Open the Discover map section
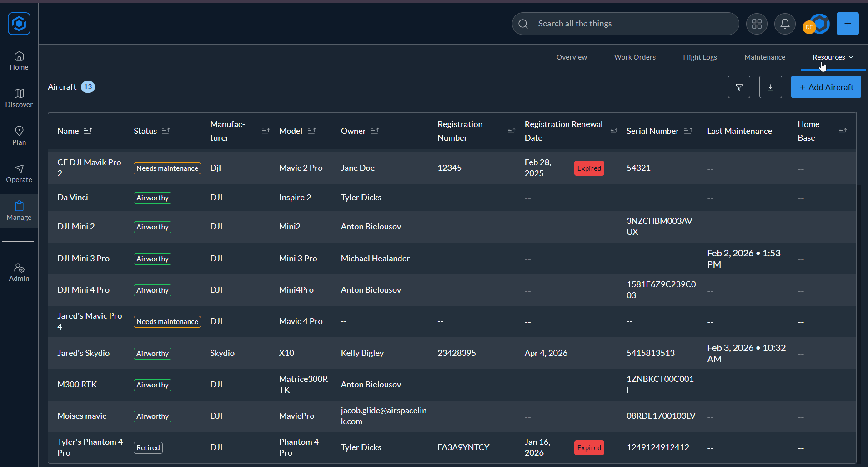The height and width of the screenshot is (467, 868). (x=19, y=98)
